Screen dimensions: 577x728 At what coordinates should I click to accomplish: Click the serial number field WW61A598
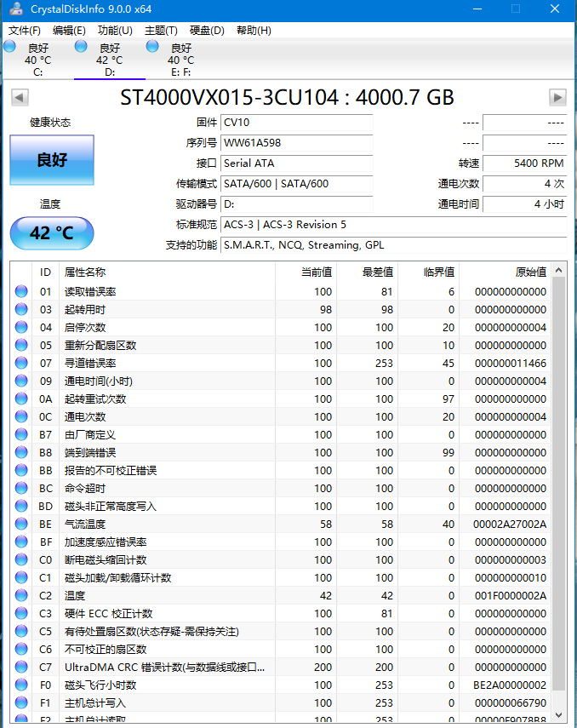coord(297,143)
